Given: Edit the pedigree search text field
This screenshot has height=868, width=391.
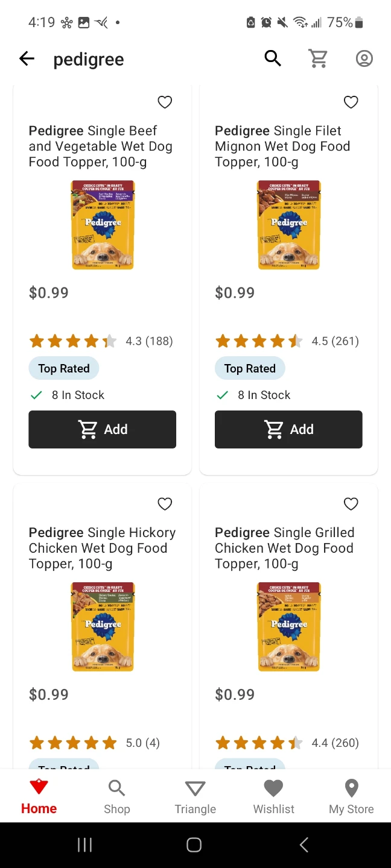Looking at the screenshot, I should coord(89,58).
